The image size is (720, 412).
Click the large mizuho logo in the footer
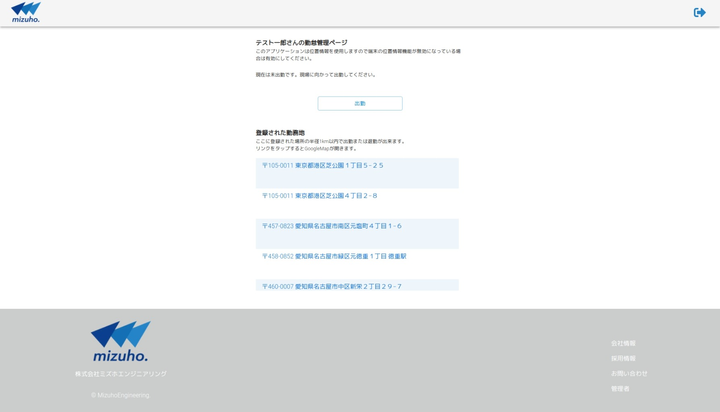pyautogui.click(x=121, y=341)
